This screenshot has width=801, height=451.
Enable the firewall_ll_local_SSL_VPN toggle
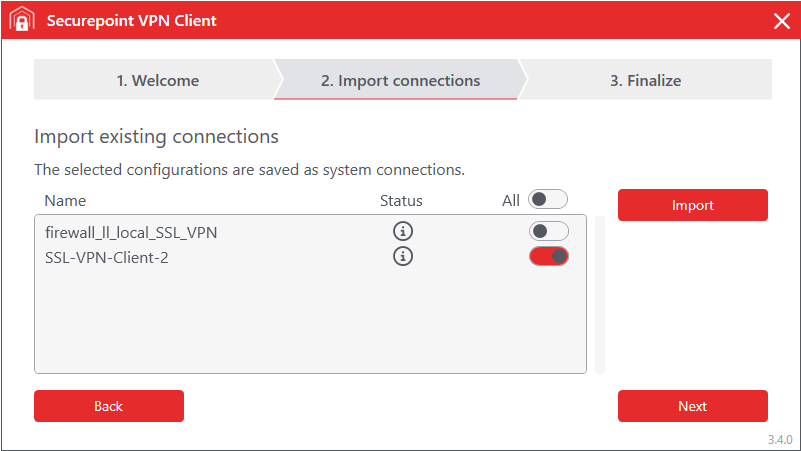548,232
